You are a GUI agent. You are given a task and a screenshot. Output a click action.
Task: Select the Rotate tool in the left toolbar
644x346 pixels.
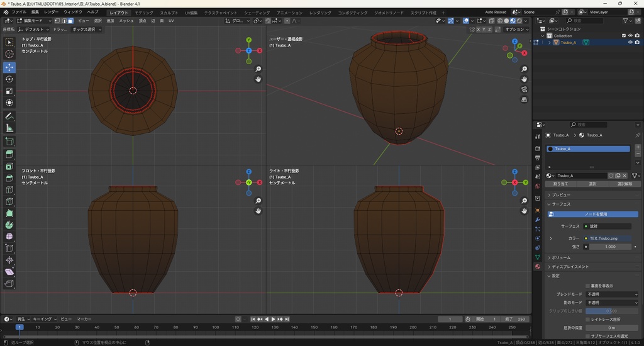pos(9,79)
